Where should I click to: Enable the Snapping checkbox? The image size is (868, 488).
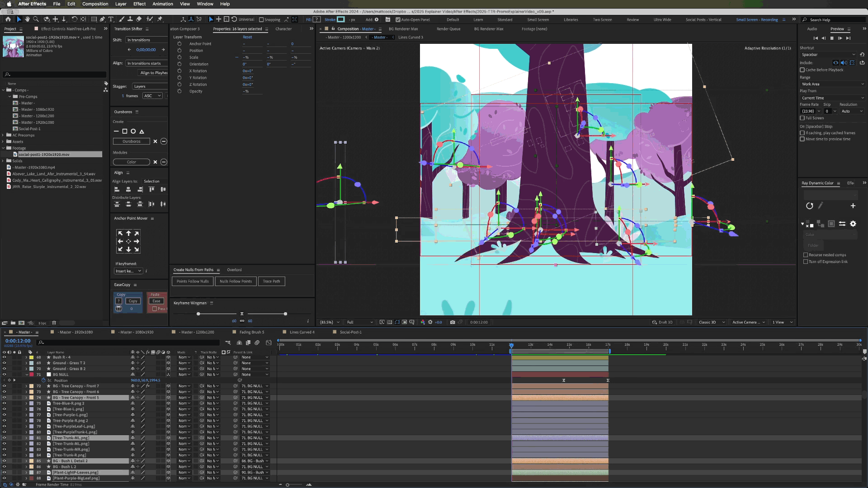tap(261, 20)
